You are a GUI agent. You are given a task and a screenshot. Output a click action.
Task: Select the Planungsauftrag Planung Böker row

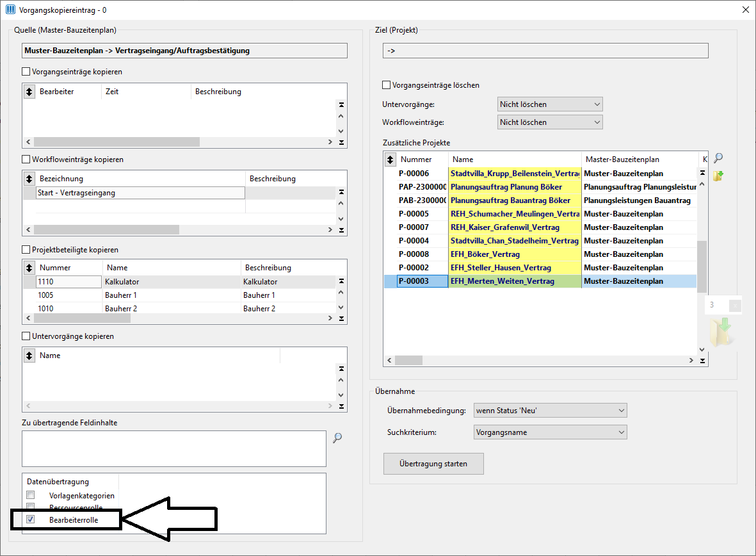[x=540, y=187]
